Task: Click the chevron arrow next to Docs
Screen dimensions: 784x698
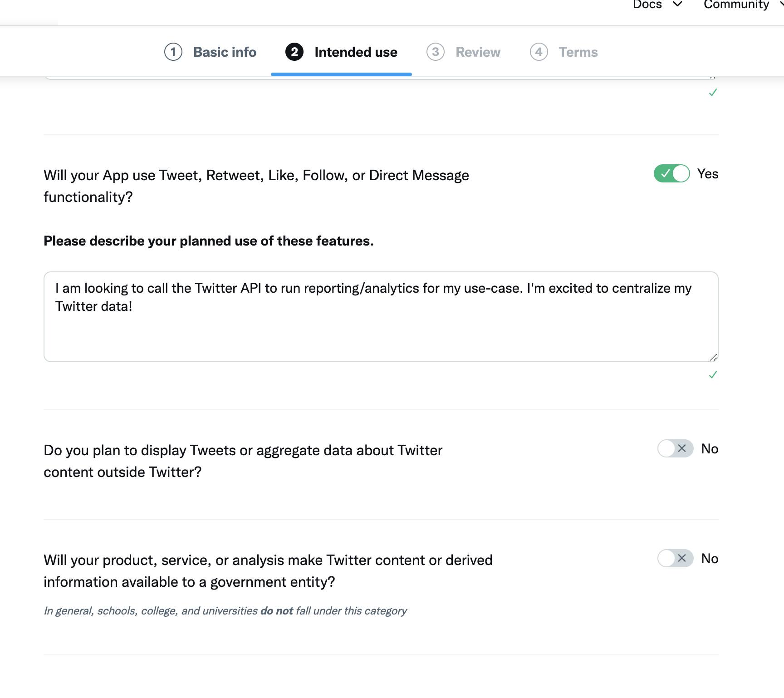Action: point(677,5)
